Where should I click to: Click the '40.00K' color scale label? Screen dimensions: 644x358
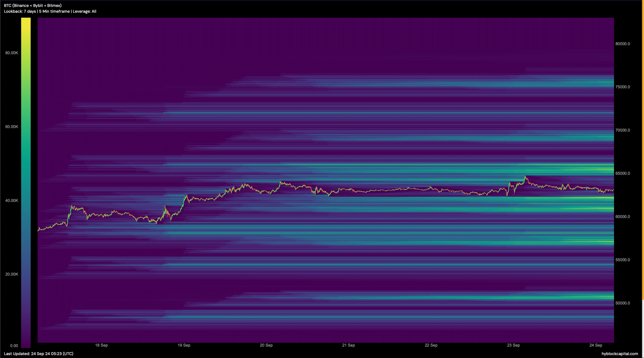tap(12, 201)
